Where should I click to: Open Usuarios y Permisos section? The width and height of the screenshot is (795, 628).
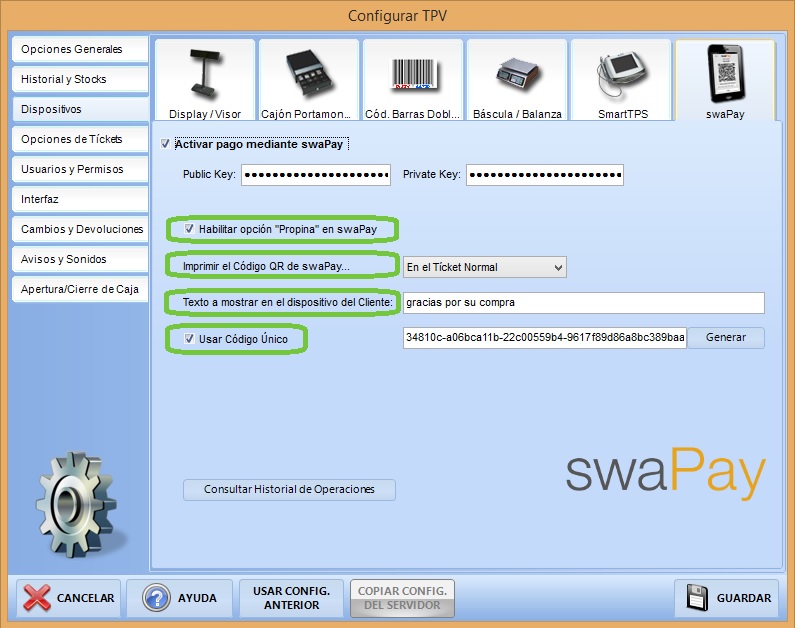[80, 169]
